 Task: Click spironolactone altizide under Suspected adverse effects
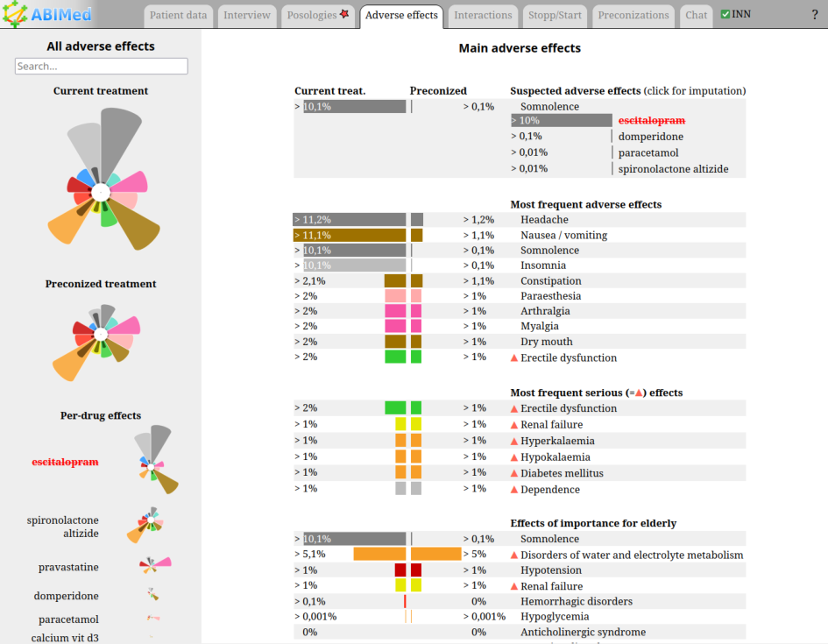tap(673, 169)
